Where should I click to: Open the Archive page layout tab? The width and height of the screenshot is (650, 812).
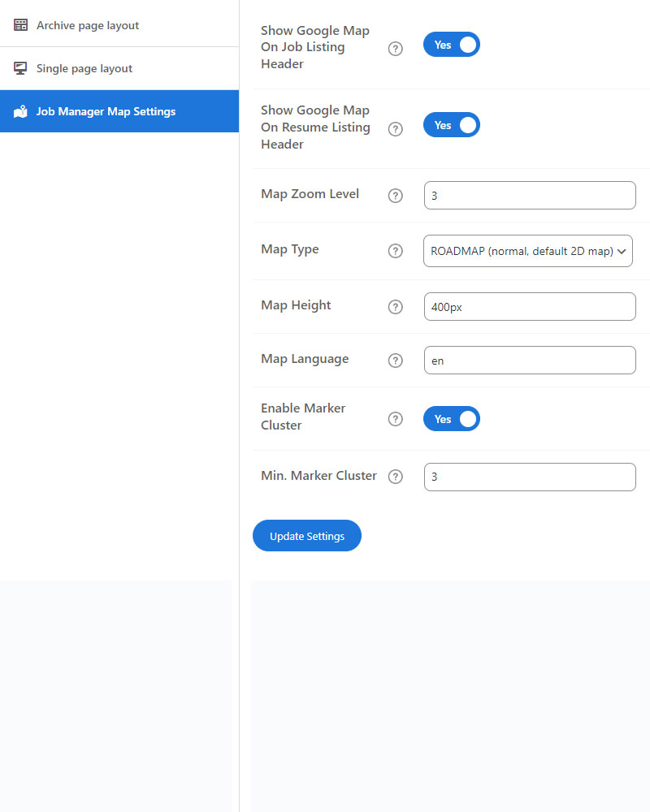click(88, 25)
